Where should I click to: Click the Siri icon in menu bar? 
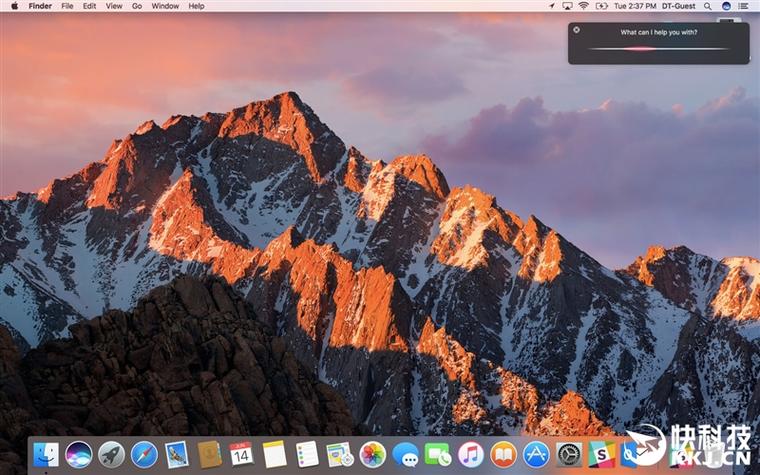click(726, 6)
